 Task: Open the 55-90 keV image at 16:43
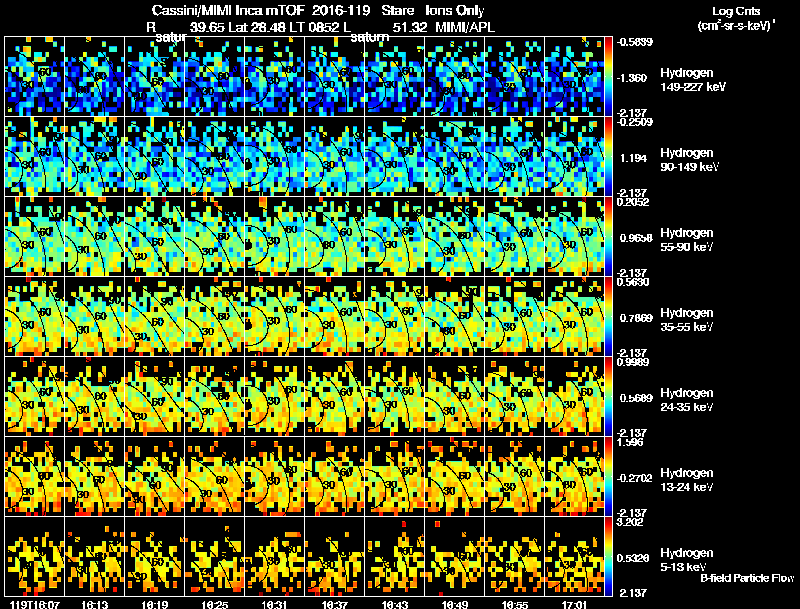pyautogui.click(x=394, y=237)
